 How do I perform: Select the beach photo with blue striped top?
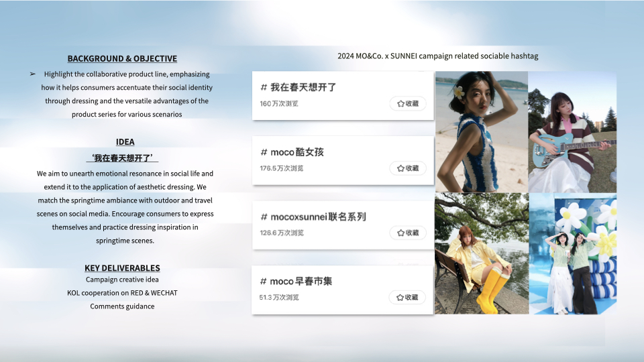(481, 132)
